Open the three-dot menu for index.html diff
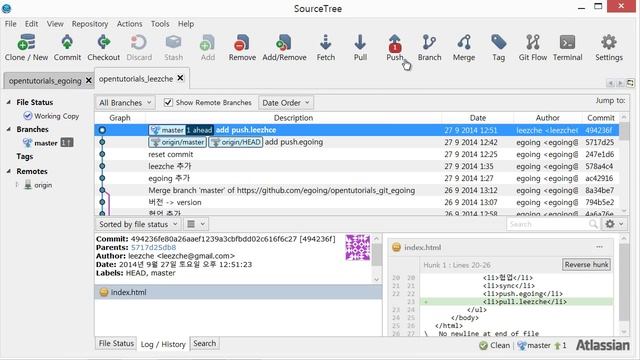The width and height of the screenshot is (640, 360). click(x=599, y=247)
